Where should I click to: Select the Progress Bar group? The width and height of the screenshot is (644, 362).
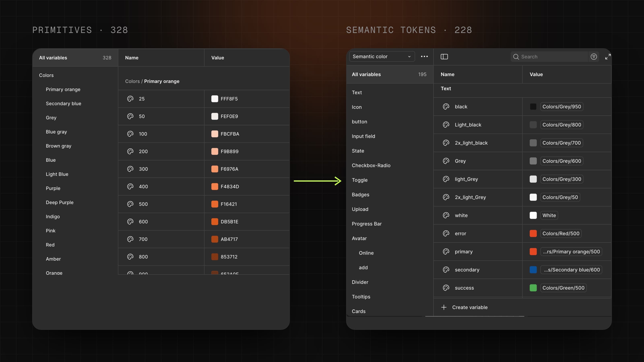[366, 224]
